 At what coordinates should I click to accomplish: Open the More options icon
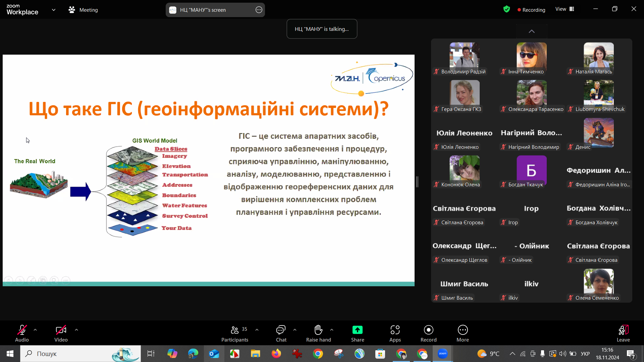coord(463,330)
